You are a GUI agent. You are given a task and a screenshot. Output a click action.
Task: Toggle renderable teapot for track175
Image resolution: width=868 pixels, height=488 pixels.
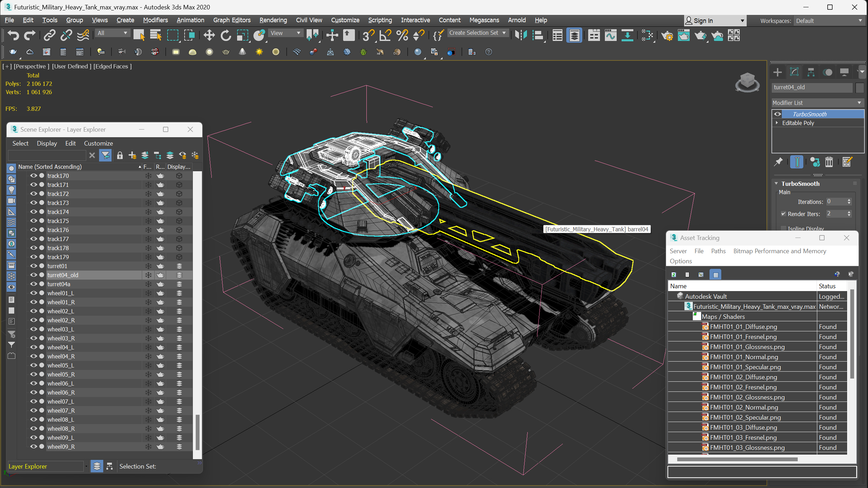click(160, 221)
